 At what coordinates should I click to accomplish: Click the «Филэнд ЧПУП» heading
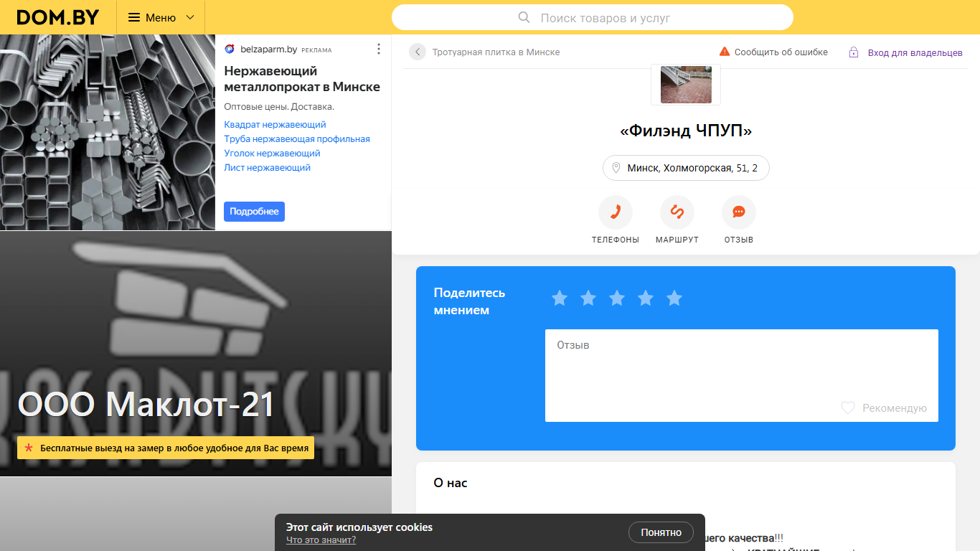(686, 131)
